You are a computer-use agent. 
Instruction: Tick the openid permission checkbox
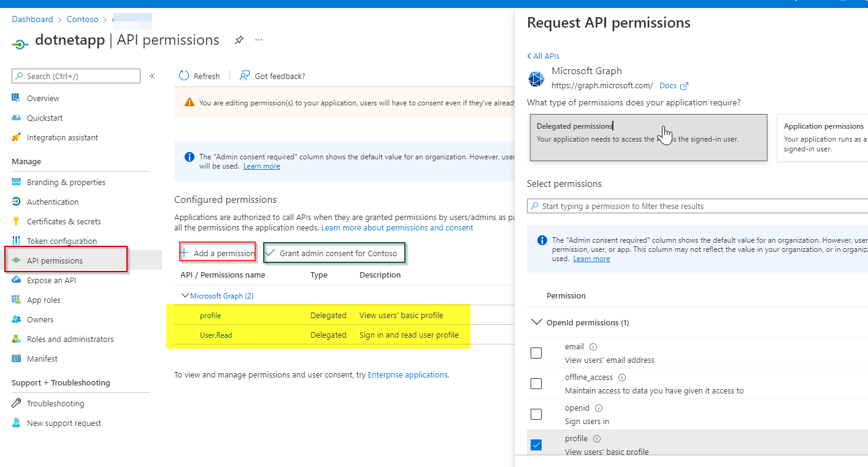[536, 414]
